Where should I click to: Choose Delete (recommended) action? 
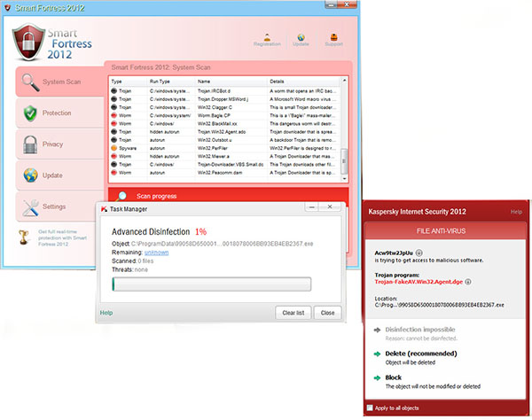point(420,354)
